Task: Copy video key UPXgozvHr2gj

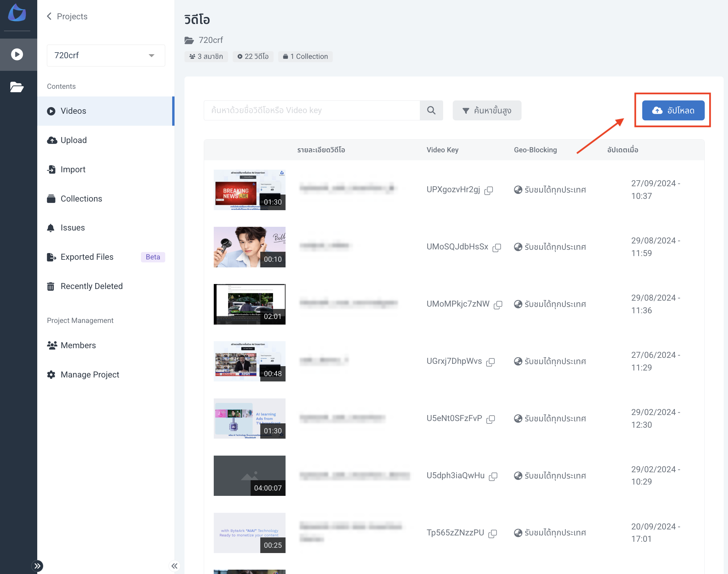Action: 488,191
